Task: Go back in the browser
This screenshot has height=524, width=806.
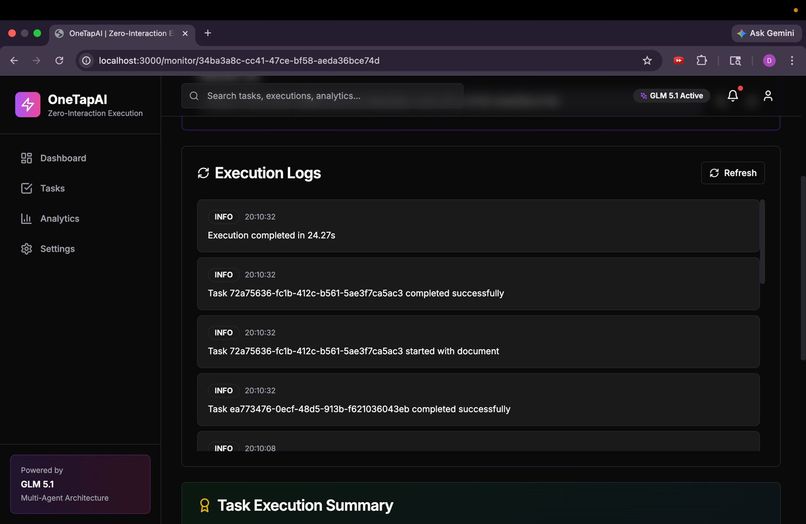Action: pos(14,61)
